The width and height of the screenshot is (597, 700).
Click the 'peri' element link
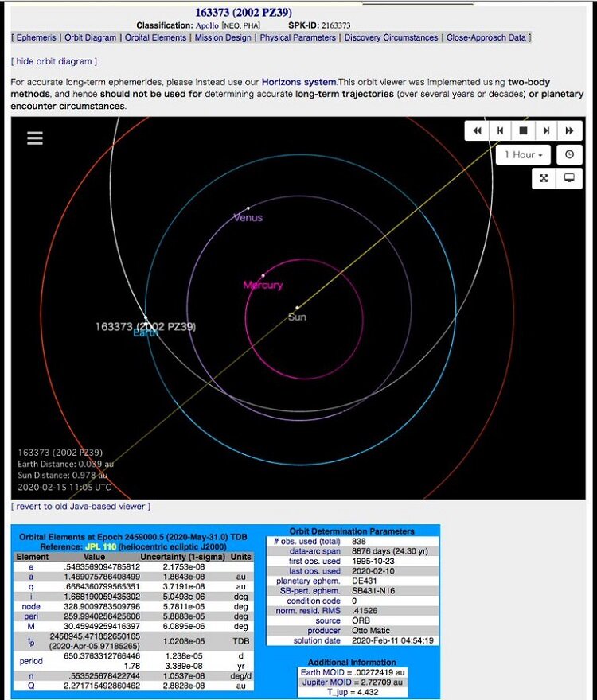31,616
